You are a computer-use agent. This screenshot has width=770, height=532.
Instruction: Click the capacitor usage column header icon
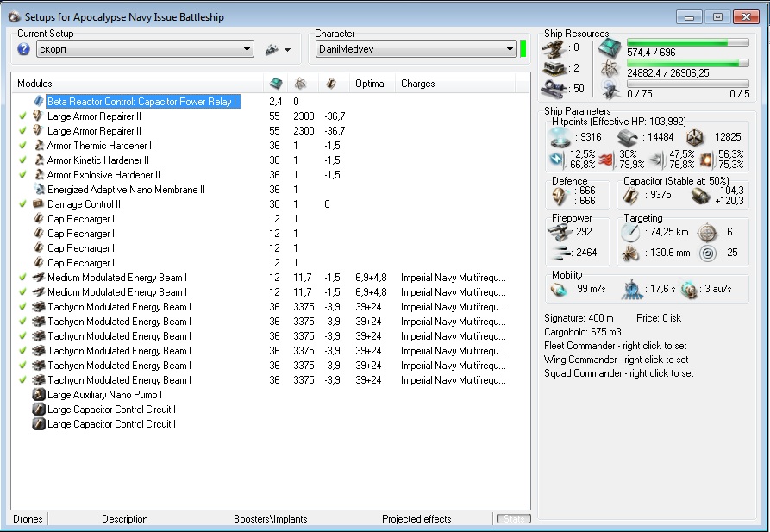click(x=331, y=84)
